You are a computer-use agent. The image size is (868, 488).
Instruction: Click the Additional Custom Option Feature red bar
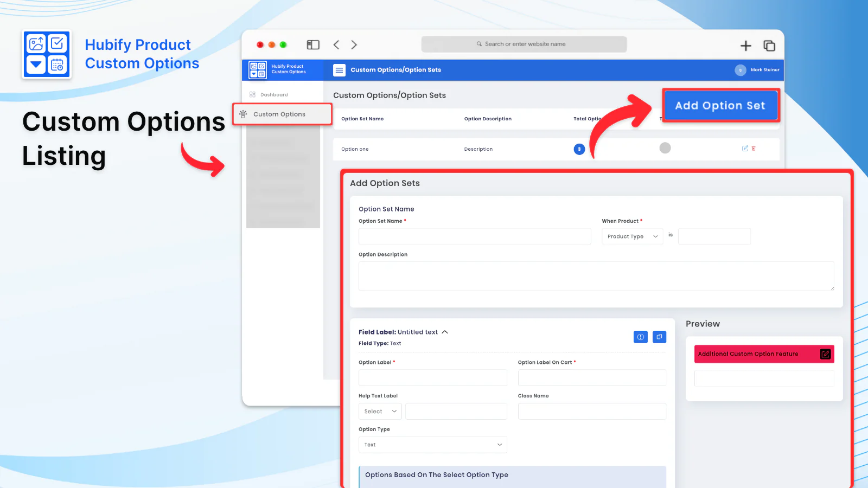pos(764,354)
